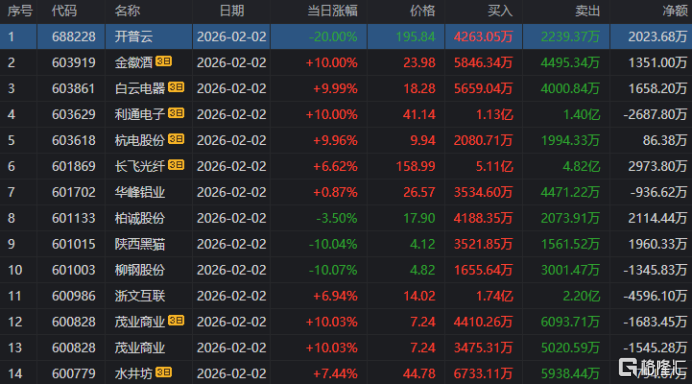Click the +0.87% change for 华峰铝业
693x384 pixels.
click(x=335, y=192)
